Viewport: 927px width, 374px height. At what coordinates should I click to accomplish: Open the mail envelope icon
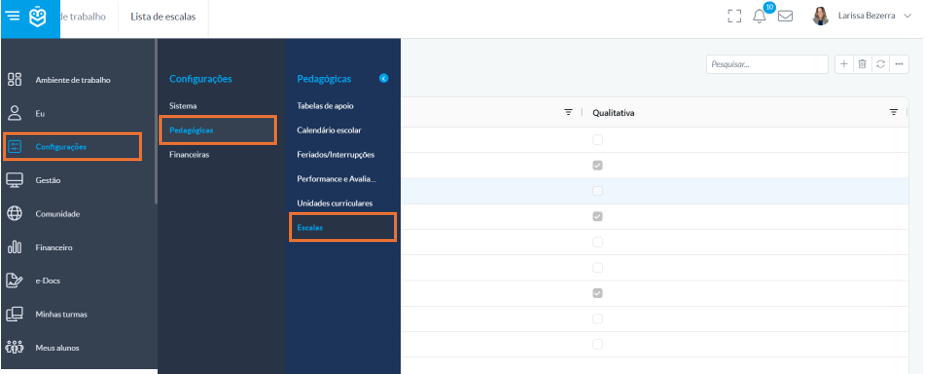point(785,17)
